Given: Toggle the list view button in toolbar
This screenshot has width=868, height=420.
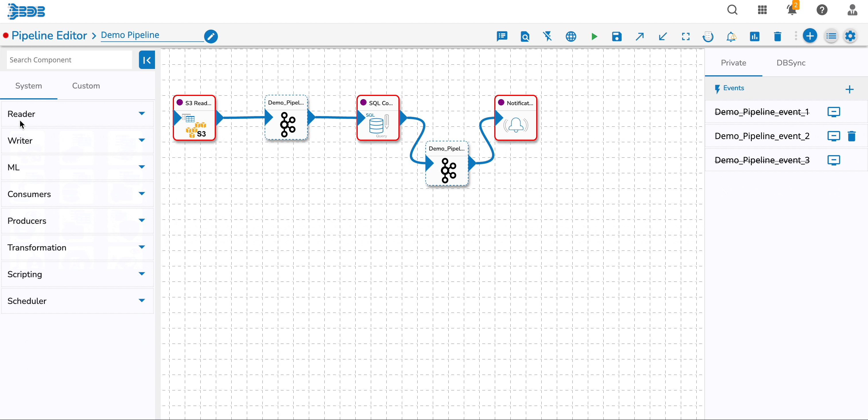Looking at the screenshot, I should pyautogui.click(x=831, y=36).
